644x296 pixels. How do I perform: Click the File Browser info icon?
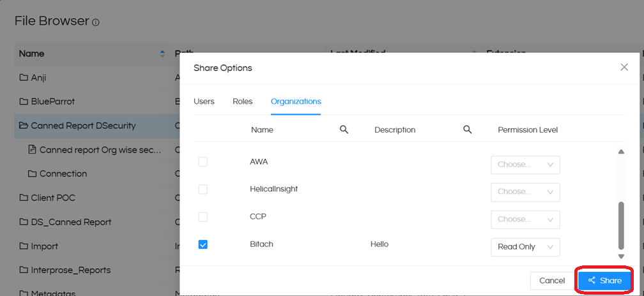(x=96, y=22)
